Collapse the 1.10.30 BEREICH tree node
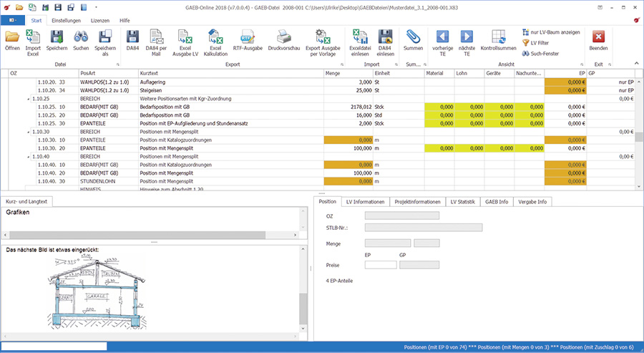Screen dimensions: 644x353 [x=29, y=132]
